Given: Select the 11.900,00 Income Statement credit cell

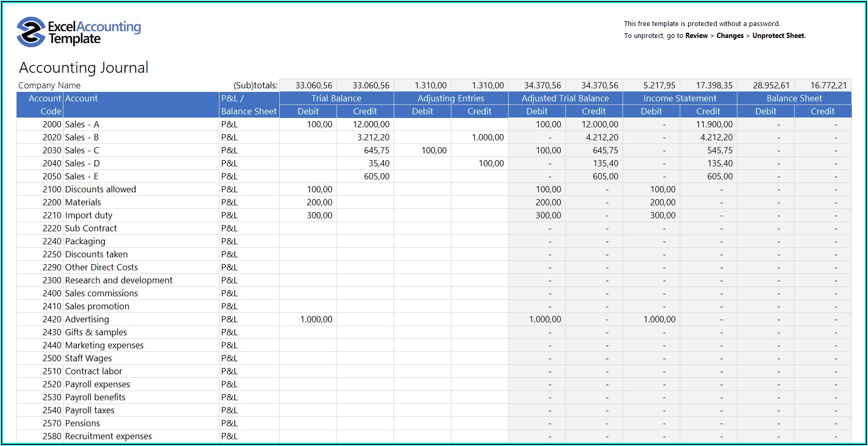Looking at the screenshot, I should pyautogui.click(x=714, y=124).
